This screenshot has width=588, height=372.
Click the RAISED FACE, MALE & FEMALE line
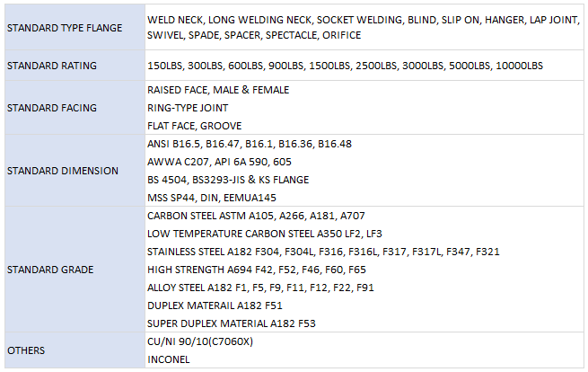(x=216, y=90)
